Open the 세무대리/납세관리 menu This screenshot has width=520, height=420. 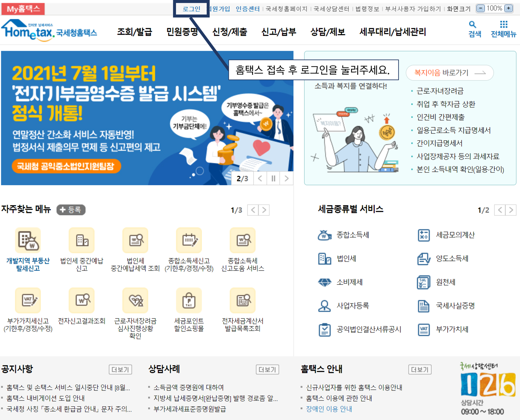point(393,32)
